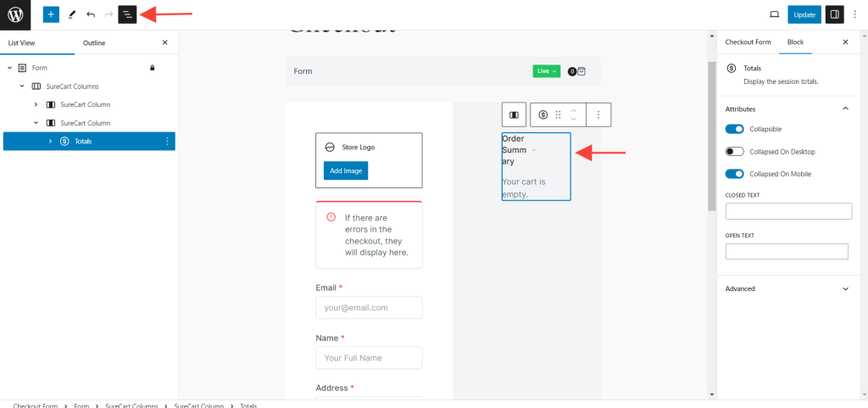Click the Closed Text input field
The width and height of the screenshot is (868, 408).
[x=788, y=211]
